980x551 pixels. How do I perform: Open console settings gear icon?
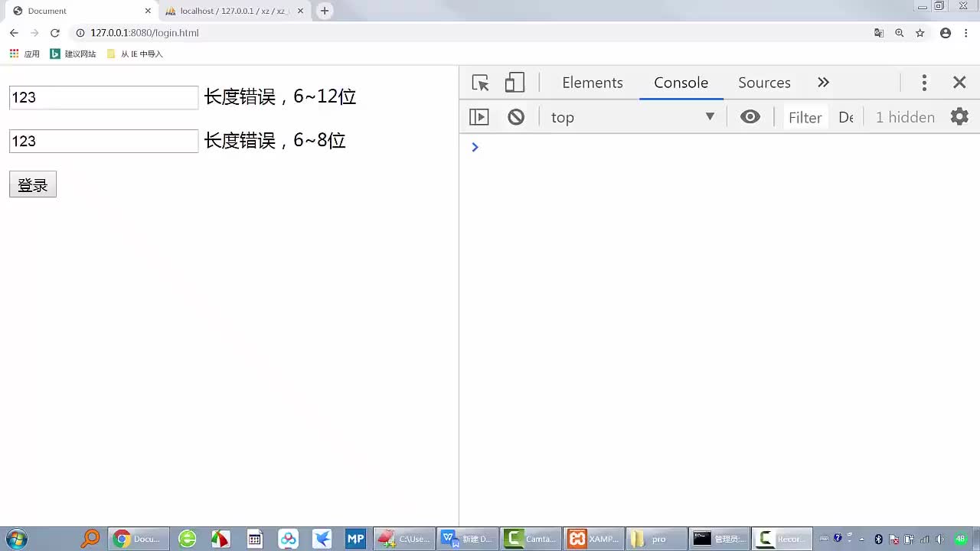(x=959, y=116)
